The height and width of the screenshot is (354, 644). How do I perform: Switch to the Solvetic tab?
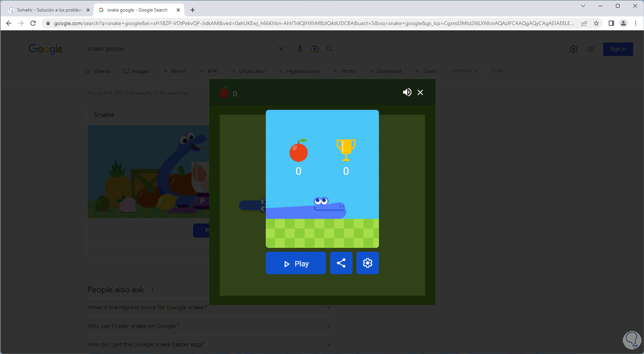click(49, 10)
